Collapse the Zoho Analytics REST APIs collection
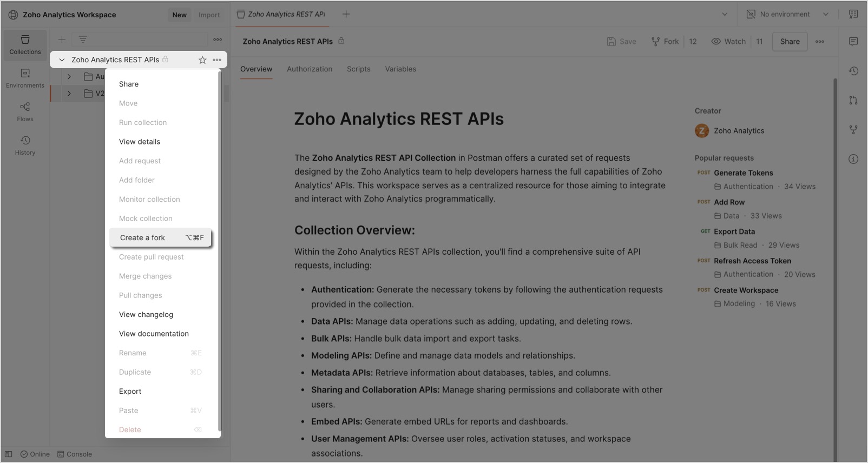868x463 pixels. [62, 60]
